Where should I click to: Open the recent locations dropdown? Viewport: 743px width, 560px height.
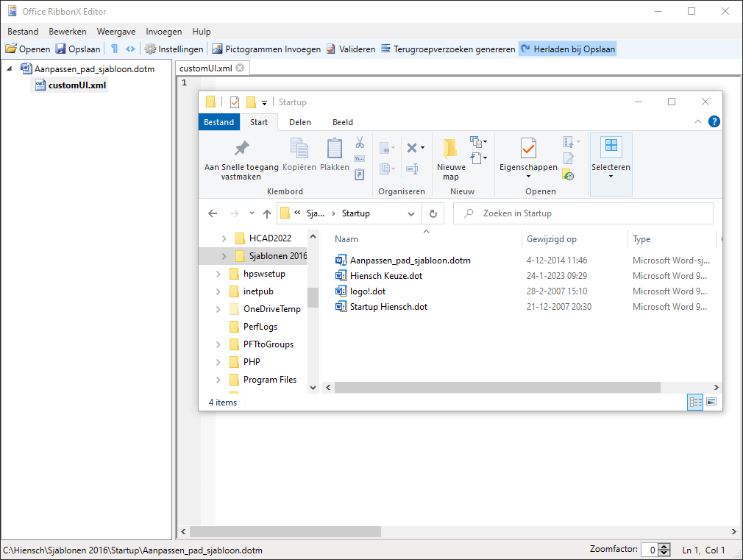(252, 213)
